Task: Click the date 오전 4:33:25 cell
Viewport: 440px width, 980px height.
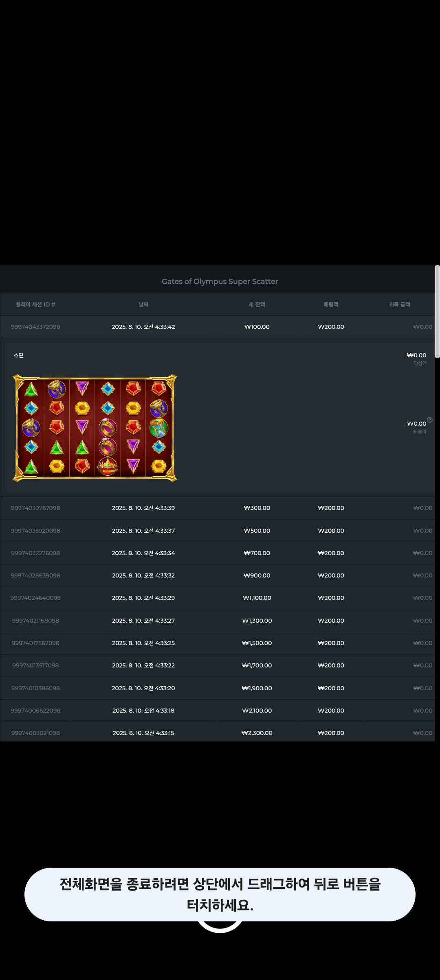Action: point(143,643)
